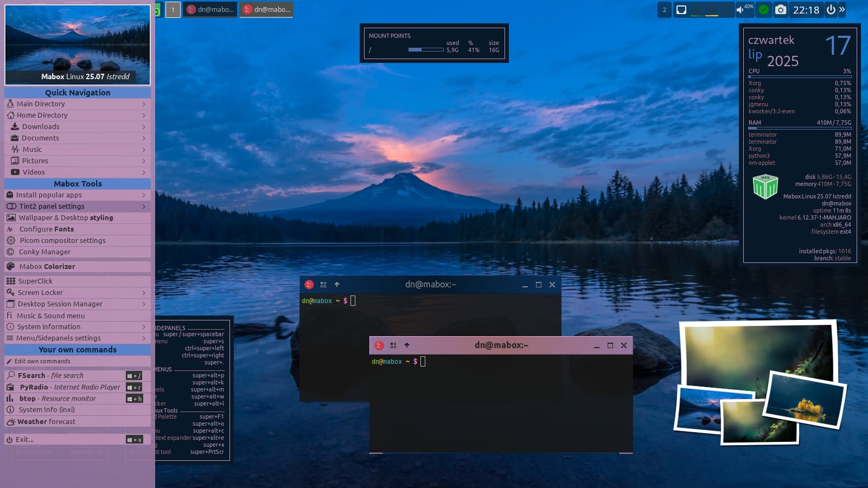The height and width of the screenshot is (488, 868).
Task: Expand the Main Directory submenu arrow
Action: tap(144, 104)
